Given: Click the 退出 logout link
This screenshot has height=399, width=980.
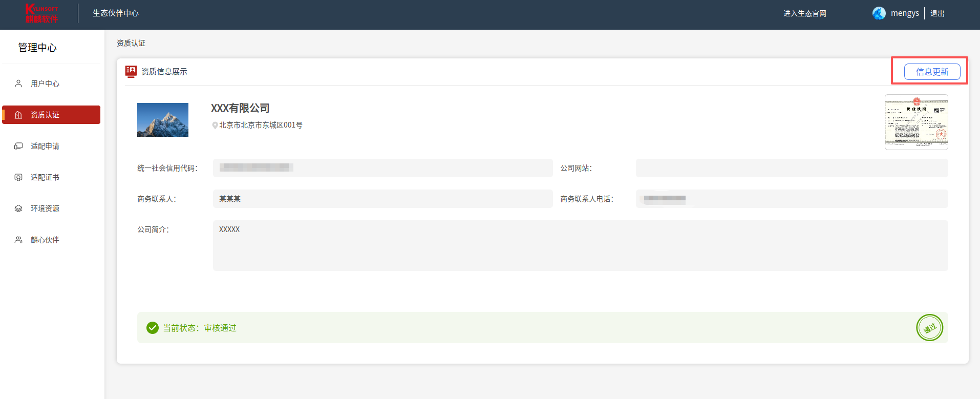Looking at the screenshot, I should click(x=937, y=13).
